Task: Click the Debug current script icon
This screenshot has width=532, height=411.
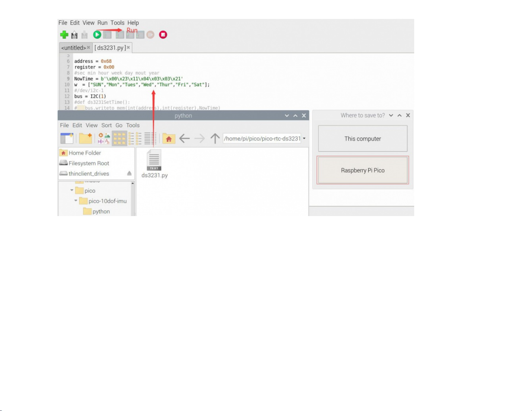Action: point(107,35)
